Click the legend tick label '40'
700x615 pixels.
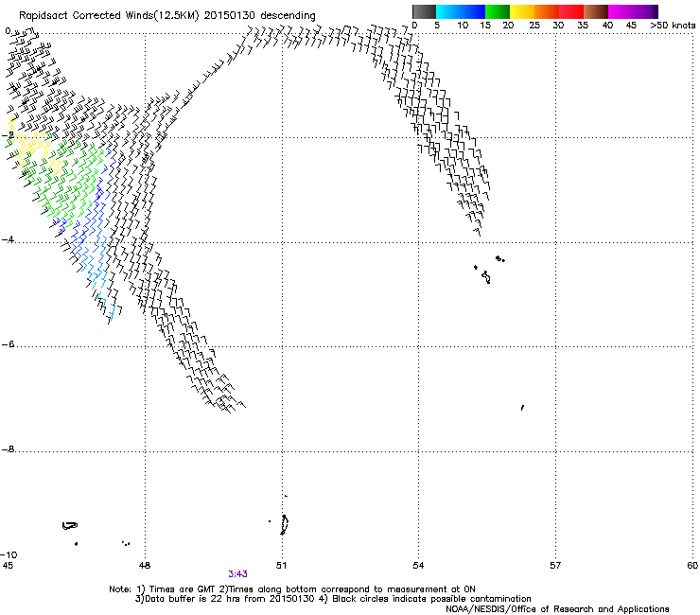click(x=607, y=26)
